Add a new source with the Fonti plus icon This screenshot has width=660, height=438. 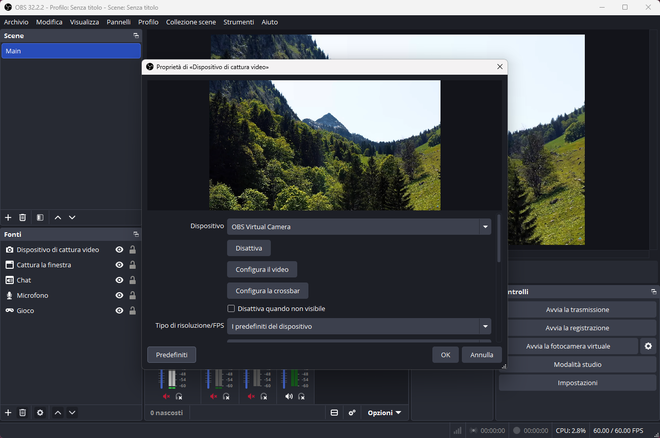coord(8,413)
